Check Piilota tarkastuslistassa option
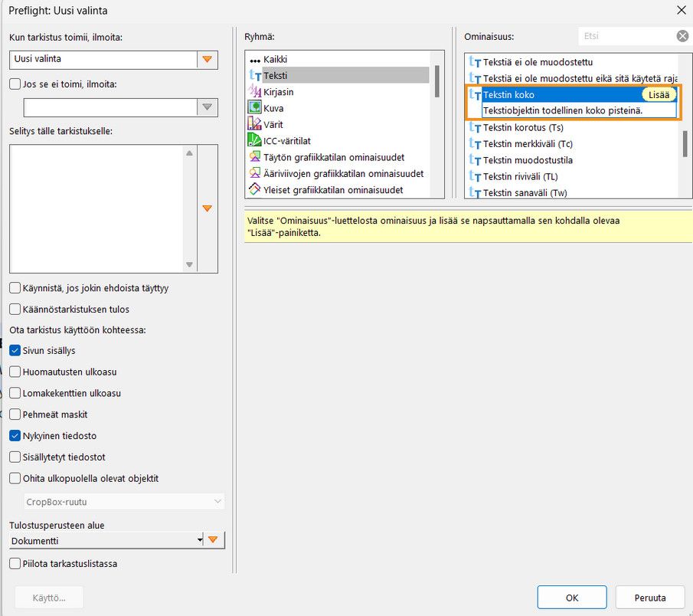 pos(15,563)
